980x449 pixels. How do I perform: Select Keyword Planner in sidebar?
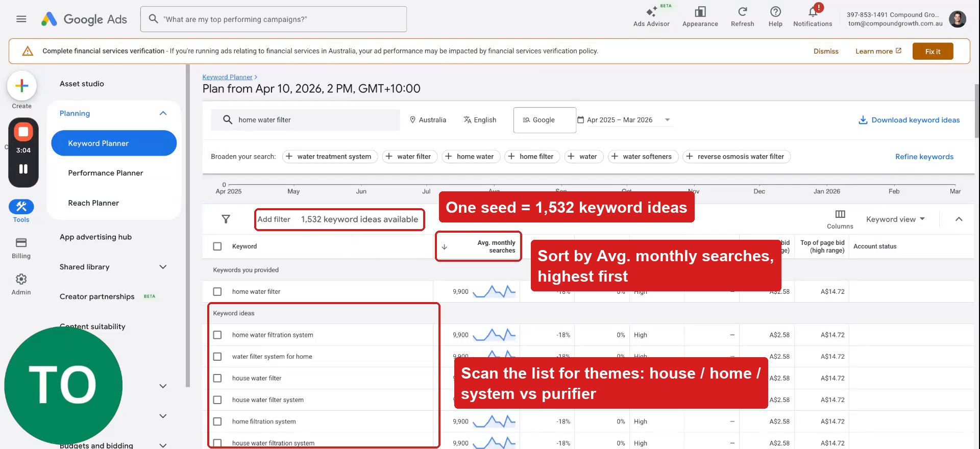click(114, 143)
